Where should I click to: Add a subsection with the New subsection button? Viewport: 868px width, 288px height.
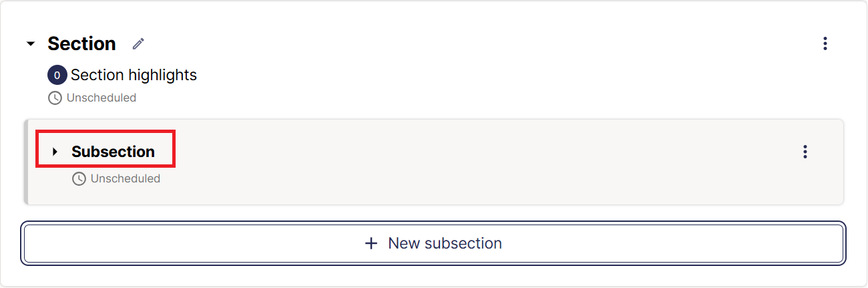[434, 243]
